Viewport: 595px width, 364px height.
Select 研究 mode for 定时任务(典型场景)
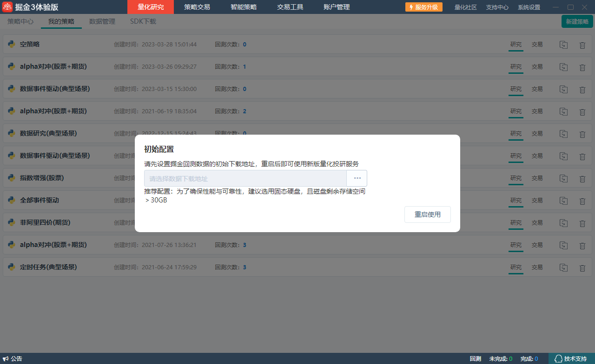(516, 267)
